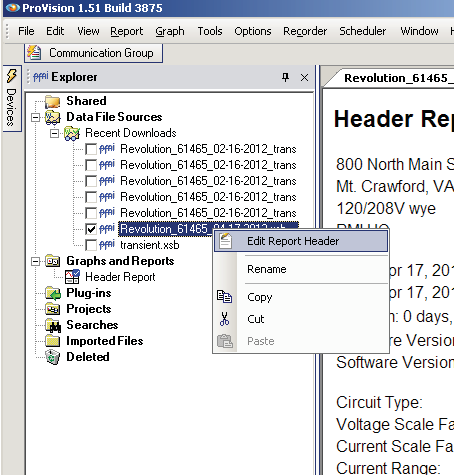Check the second Revolution_61465_02-16-2012_trans checkbox

(91, 165)
